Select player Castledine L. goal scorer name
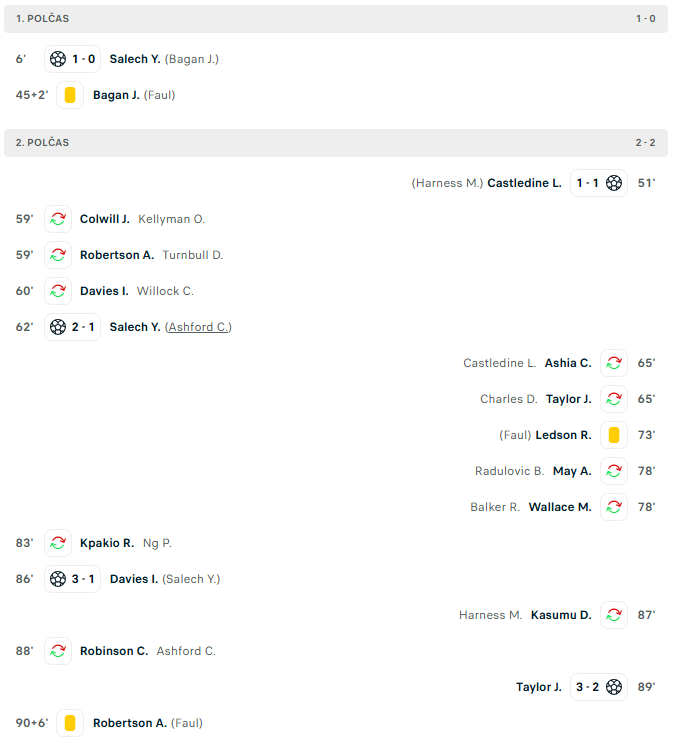This screenshot has width=674, height=748. pyautogui.click(x=524, y=183)
